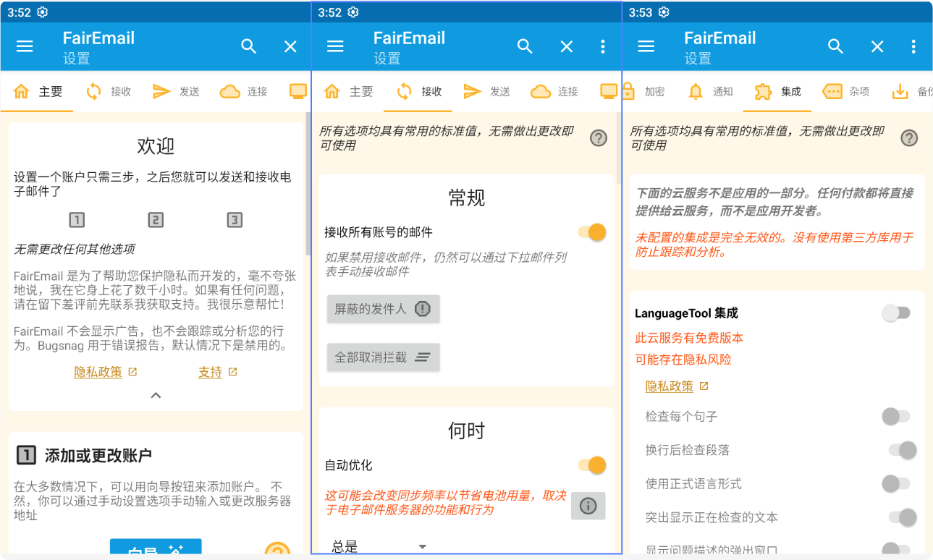Tap search icon in middle screen
This screenshot has width=933, height=560.
[x=525, y=46]
